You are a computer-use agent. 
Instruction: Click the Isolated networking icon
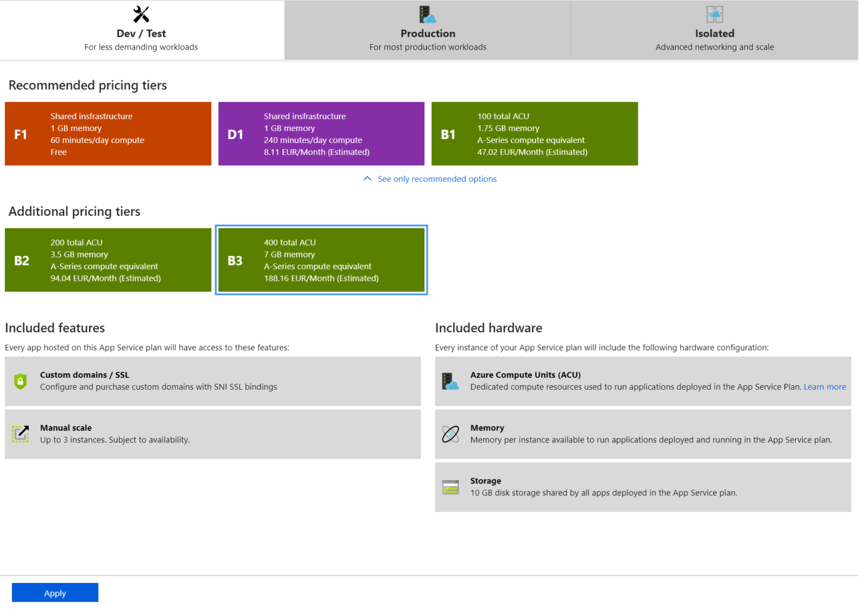click(x=714, y=14)
